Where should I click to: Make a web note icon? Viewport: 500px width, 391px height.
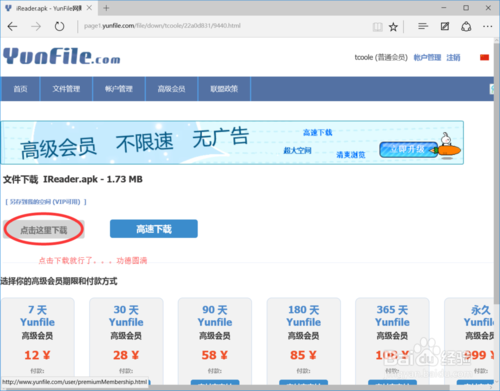(x=445, y=26)
